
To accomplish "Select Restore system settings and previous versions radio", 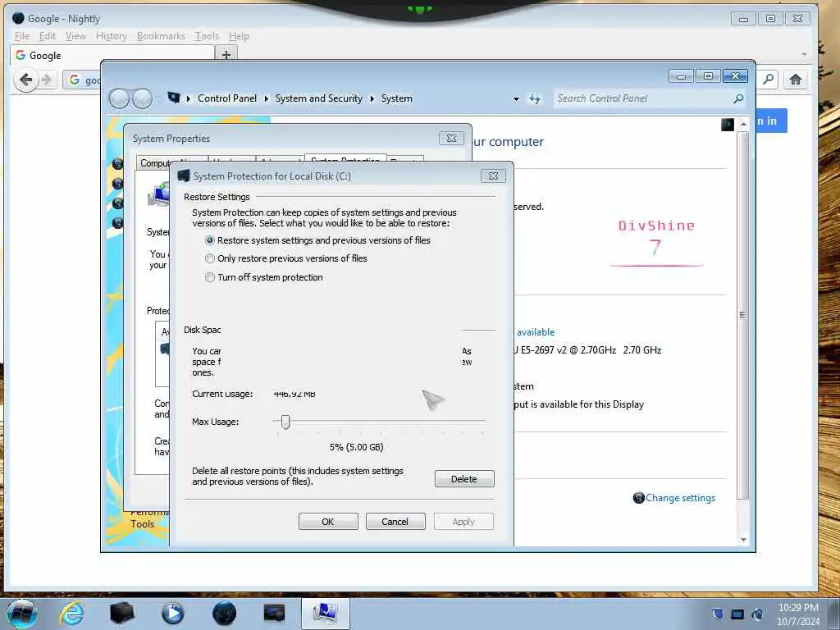I will tap(210, 240).
